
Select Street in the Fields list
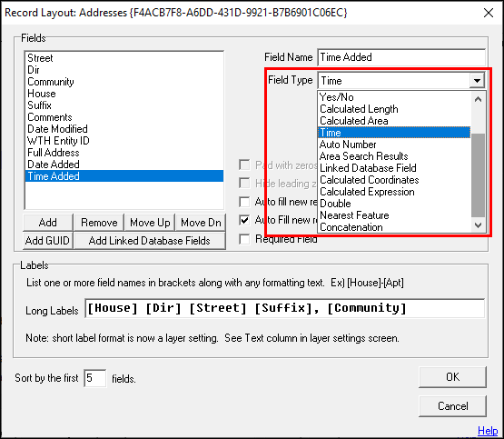(124, 58)
